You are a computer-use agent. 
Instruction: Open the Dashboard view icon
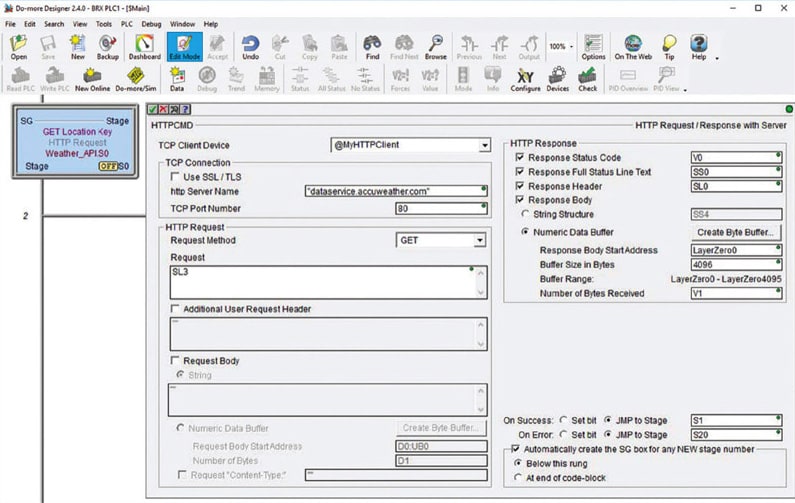pos(144,47)
